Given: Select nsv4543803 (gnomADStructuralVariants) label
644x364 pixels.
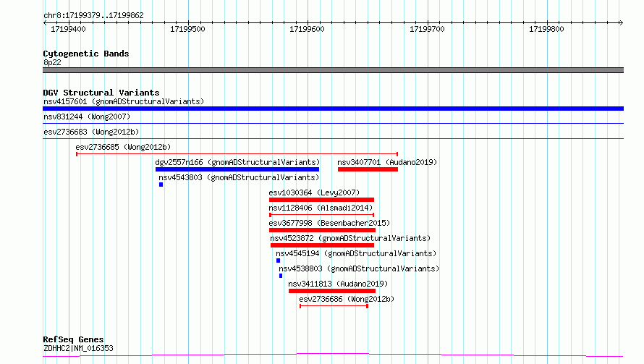Looking at the screenshot, I should coord(239,177).
